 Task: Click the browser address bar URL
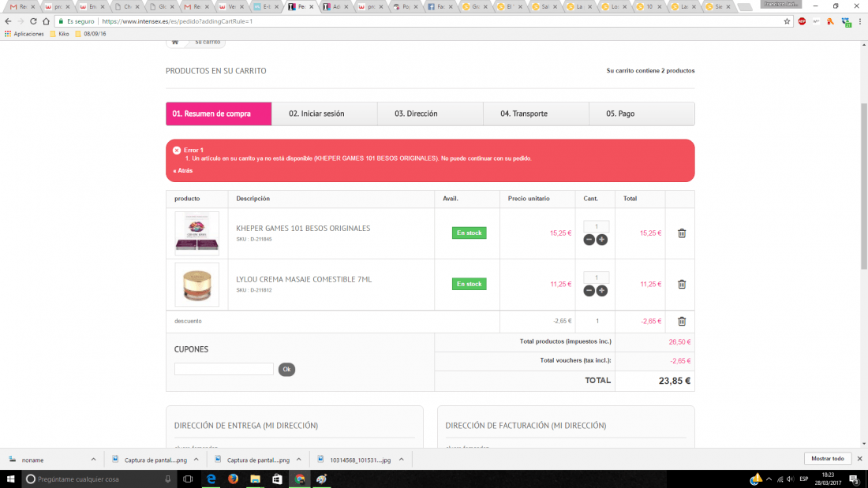tap(177, 21)
